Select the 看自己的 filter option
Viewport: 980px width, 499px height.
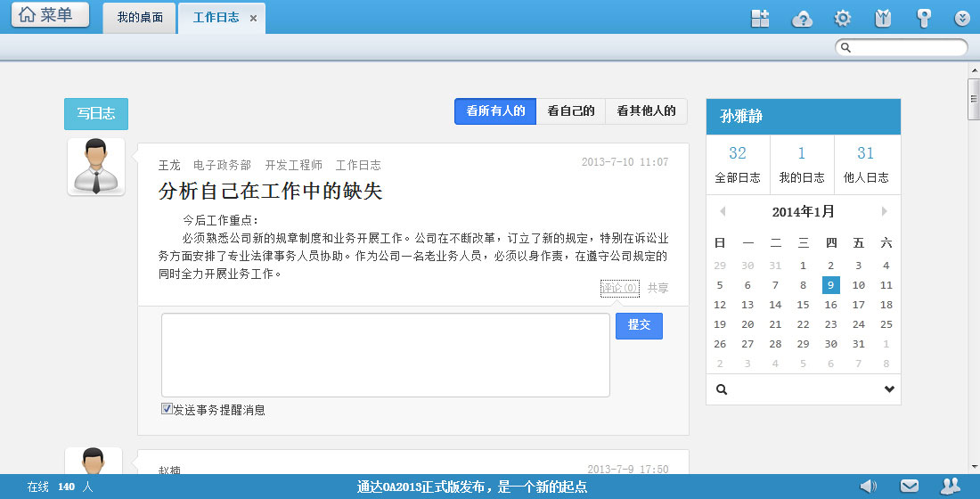570,111
